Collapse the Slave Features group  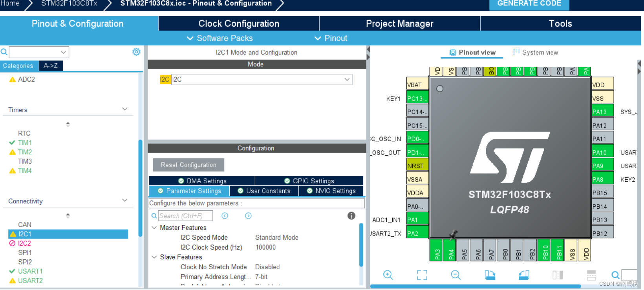[154, 257]
